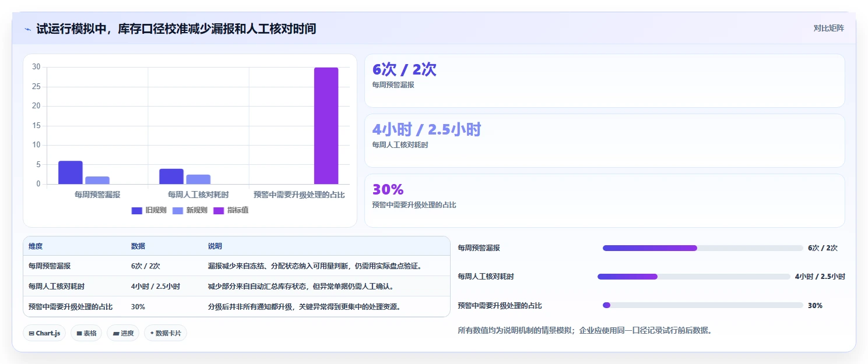868x364 pixels.
Task: Click the 每周人工核对耗时 progress bar
Action: coord(694,277)
